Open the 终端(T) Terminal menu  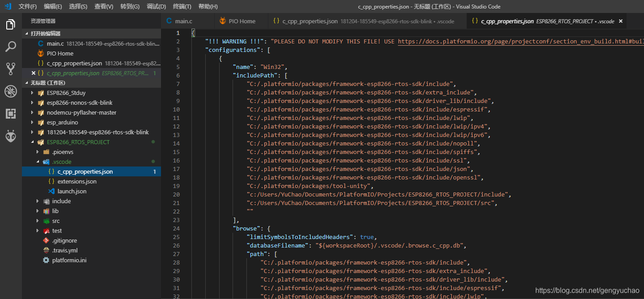pyautogui.click(x=182, y=6)
